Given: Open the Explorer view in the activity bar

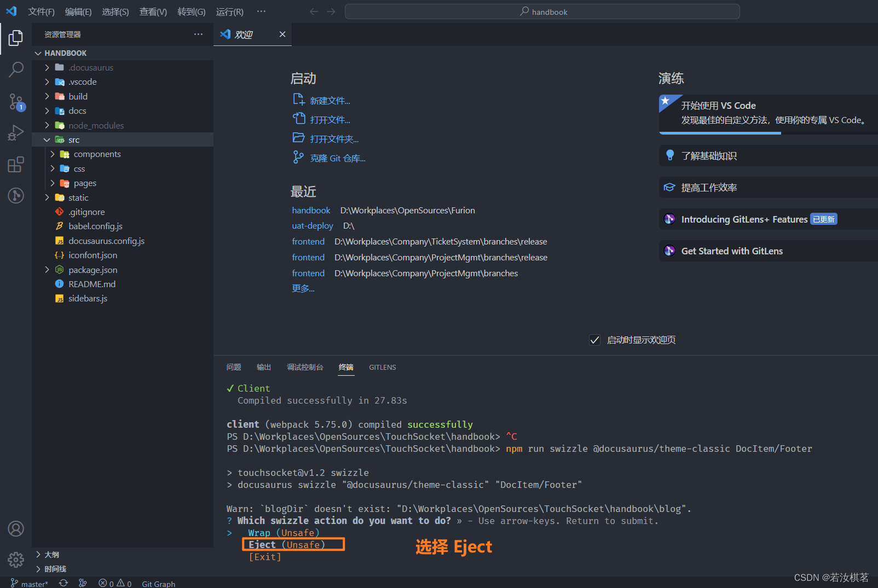Looking at the screenshot, I should pos(15,38).
